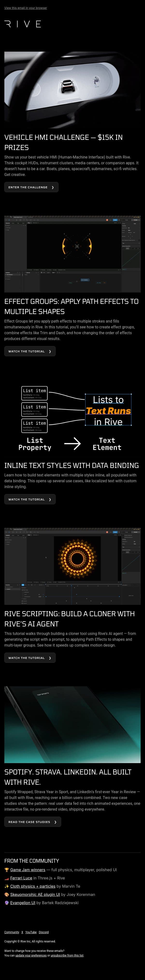Click the race car emoji beside Ferrari

(x=7, y=878)
